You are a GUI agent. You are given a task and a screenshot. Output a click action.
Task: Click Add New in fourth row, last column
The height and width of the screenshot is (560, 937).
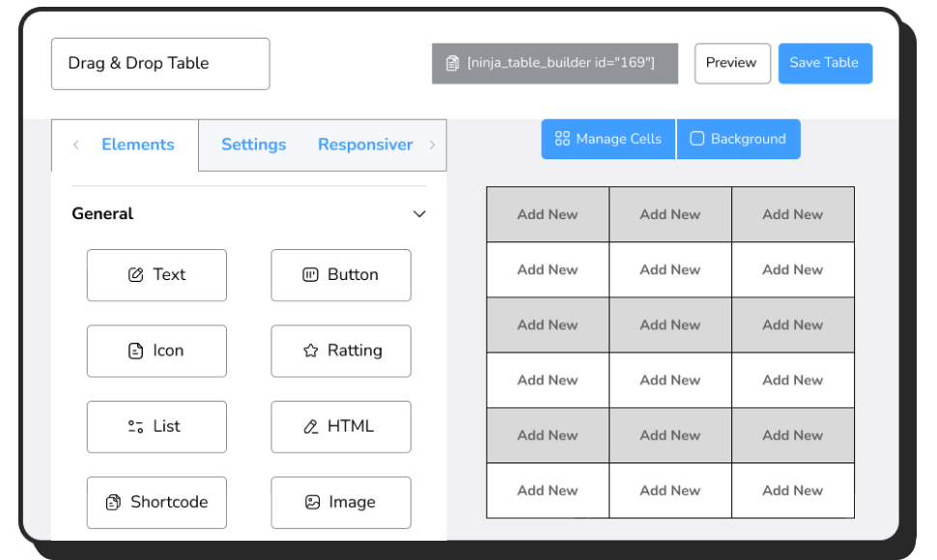tap(792, 380)
